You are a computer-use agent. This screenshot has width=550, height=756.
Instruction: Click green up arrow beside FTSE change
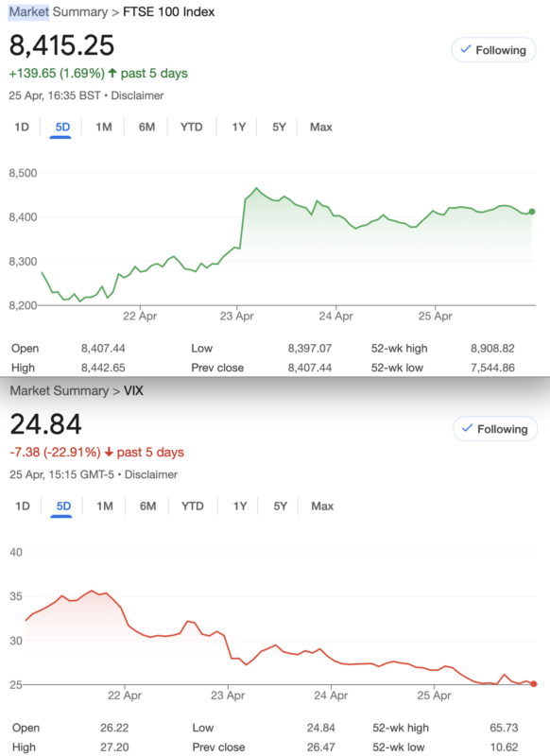point(112,73)
